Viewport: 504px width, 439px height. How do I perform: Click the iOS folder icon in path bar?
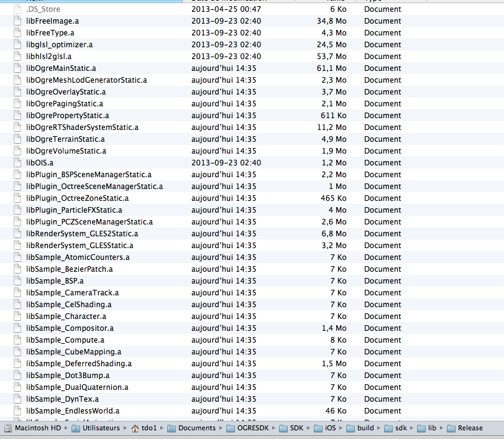(318, 428)
